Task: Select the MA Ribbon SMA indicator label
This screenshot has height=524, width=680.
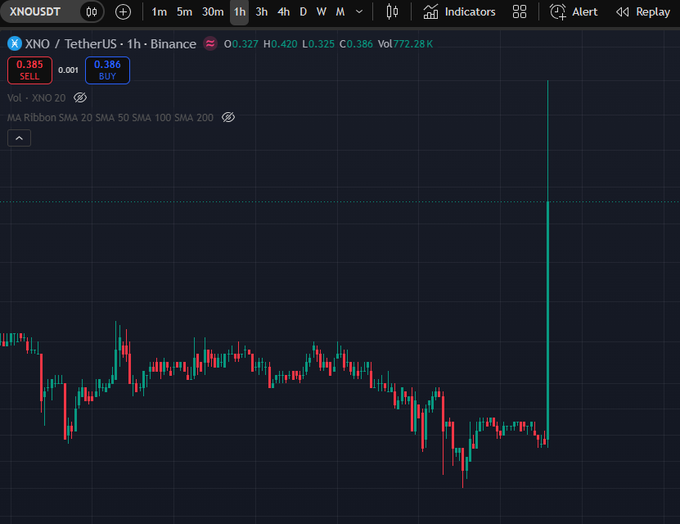Action: [x=110, y=118]
